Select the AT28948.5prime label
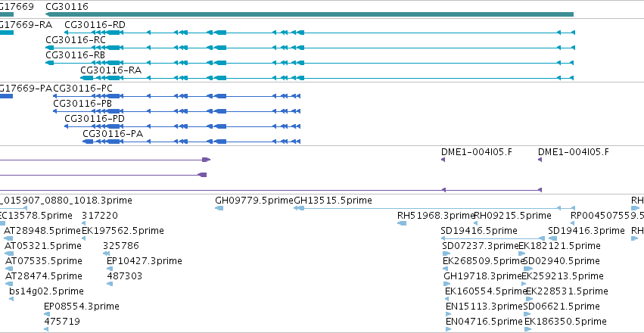 click(x=42, y=231)
